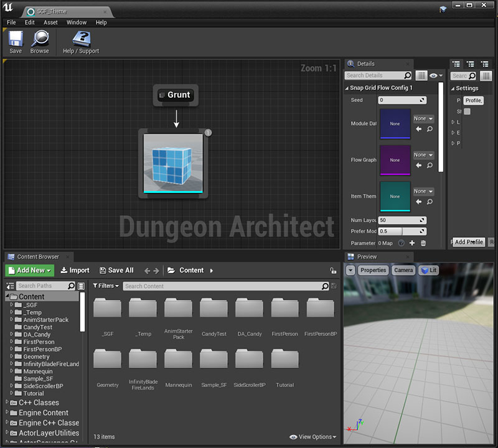This screenshot has width=498, height=448.
Task: Click content browser back arrow
Action: 147,271
